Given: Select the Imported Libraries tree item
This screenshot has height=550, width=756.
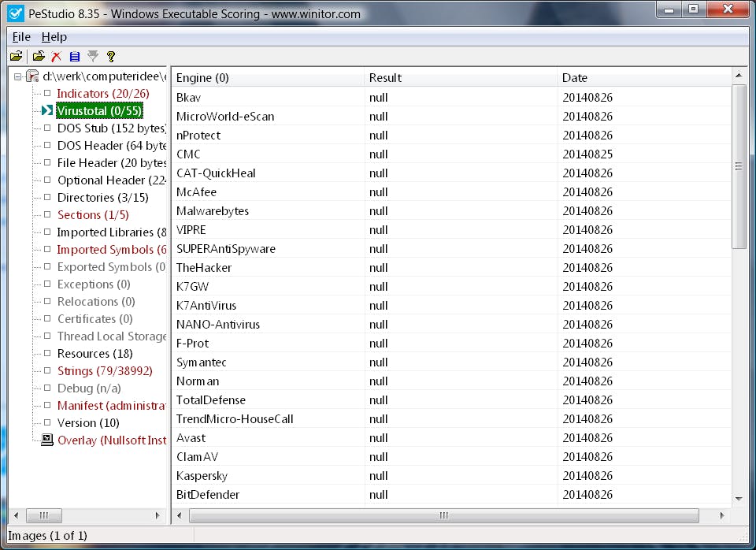Looking at the screenshot, I should point(111,232).
